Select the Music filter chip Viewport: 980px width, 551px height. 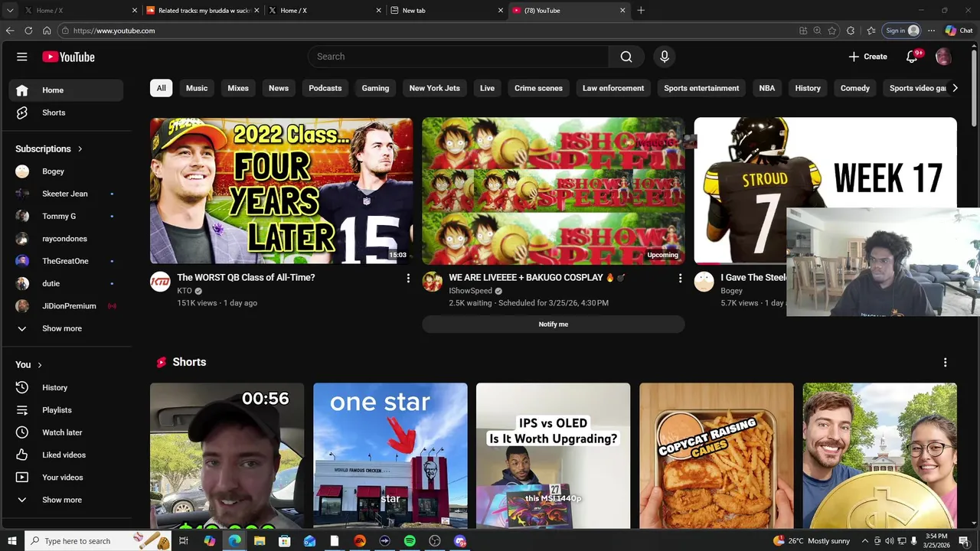[x=197, y=88]
